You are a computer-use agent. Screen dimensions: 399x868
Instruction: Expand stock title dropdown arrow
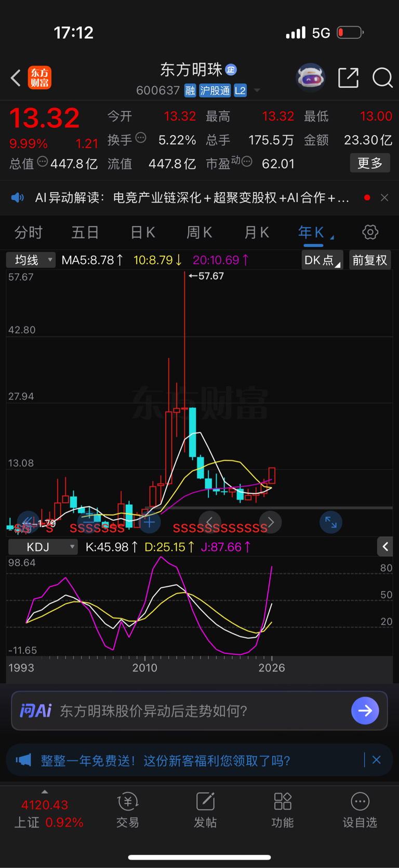[x=257, y=91]
